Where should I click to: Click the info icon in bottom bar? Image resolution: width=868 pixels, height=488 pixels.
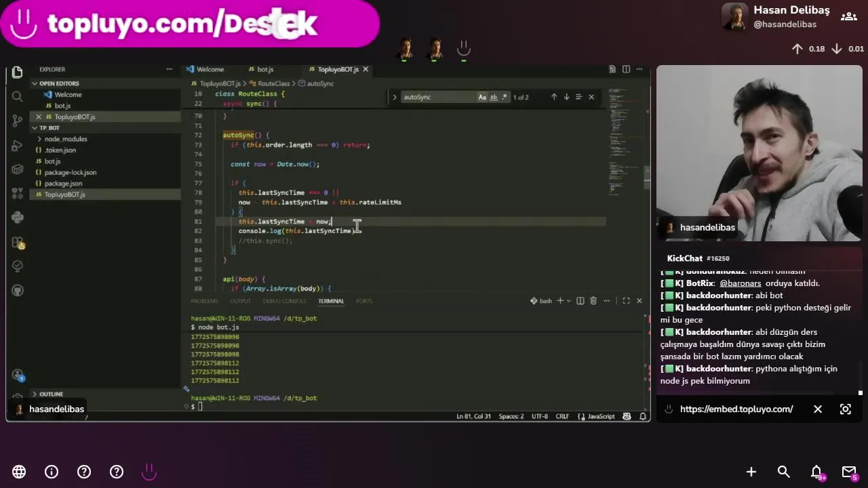52,472
